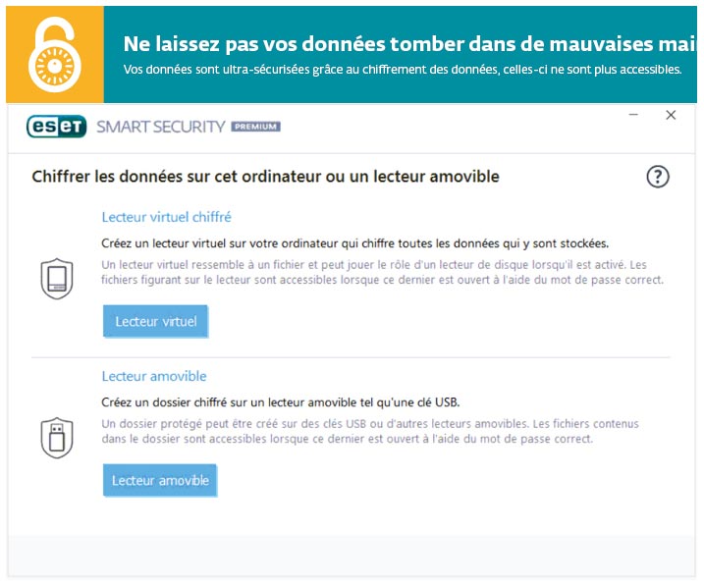Click the grey description starting "Un lecteur virtuel ressemble"
The image size is (704, 588).
(x=383, y=272)
